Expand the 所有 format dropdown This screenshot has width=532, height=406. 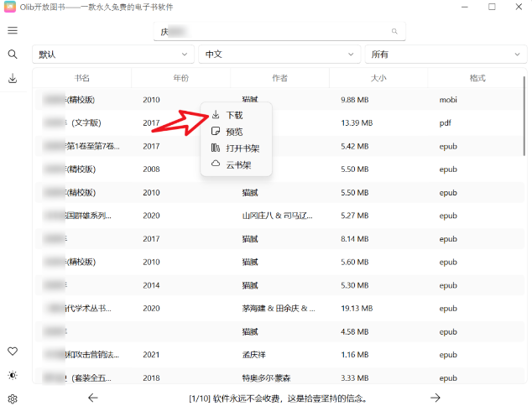pos(446,55)
